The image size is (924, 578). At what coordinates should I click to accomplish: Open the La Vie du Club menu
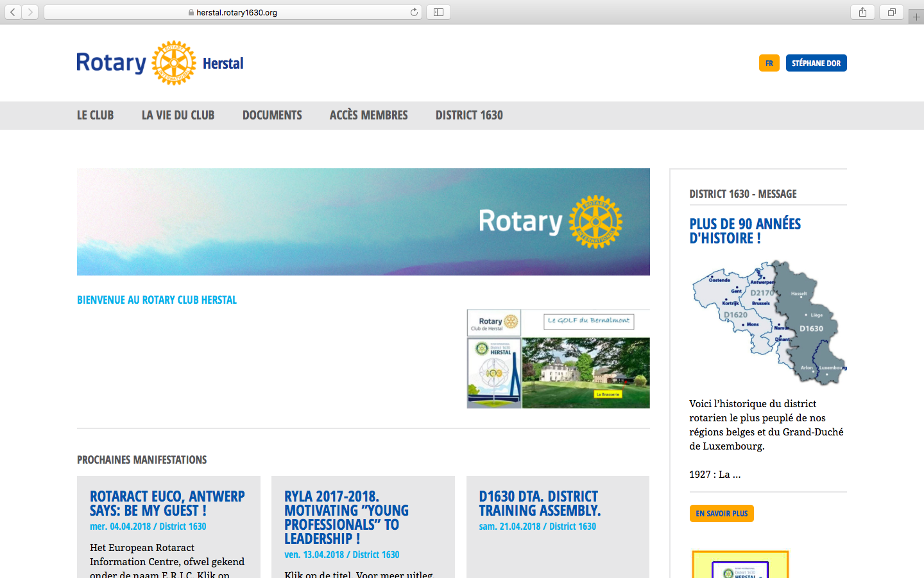coord(178,115)
